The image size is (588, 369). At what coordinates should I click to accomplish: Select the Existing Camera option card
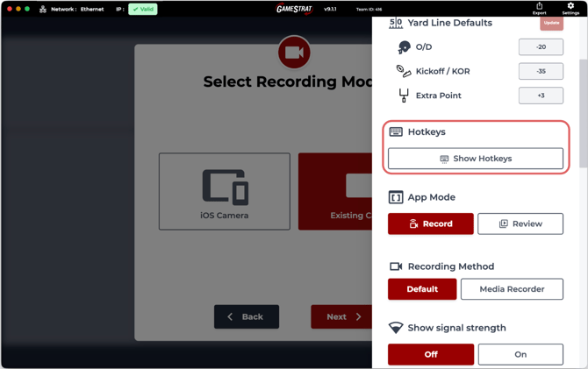335,191
